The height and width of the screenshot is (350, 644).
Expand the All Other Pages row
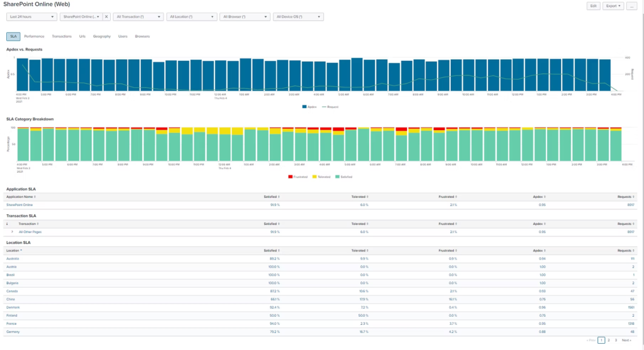point(12,232)
